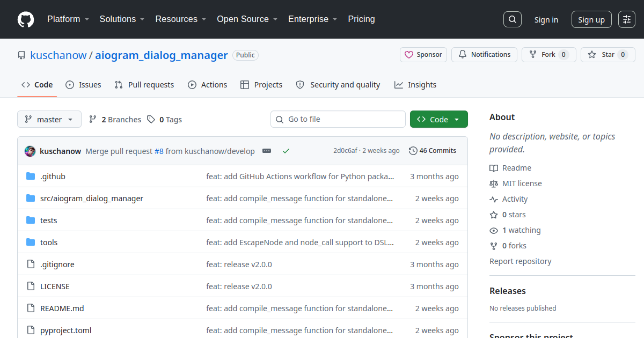
Task: View 2 Branches link
Action: coord(115,120)
